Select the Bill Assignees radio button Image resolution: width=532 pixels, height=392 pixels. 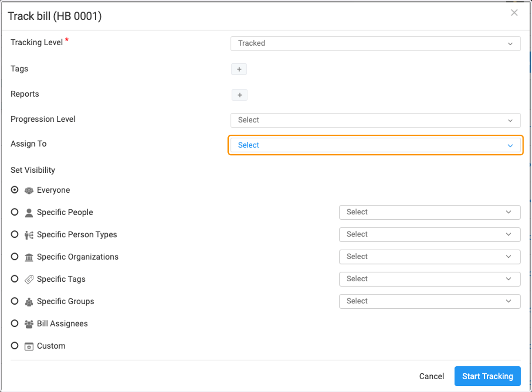point(15,323)
